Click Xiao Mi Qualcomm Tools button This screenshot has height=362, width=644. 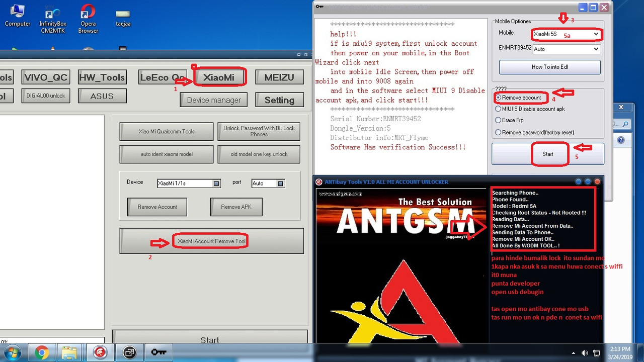click(167, 131)
